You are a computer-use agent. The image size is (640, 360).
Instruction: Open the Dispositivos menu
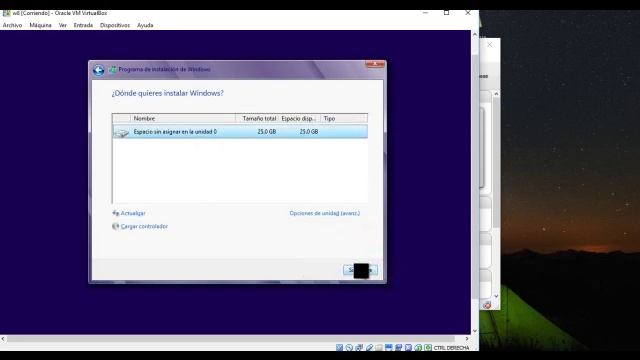(x=115, y=25)
